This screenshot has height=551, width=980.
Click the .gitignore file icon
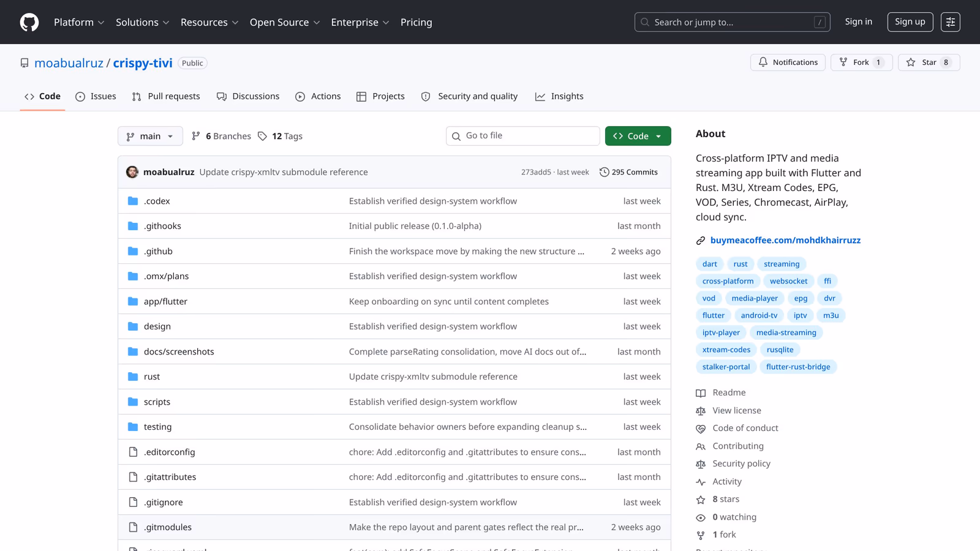pyautogui.click(x=133, y=502)
